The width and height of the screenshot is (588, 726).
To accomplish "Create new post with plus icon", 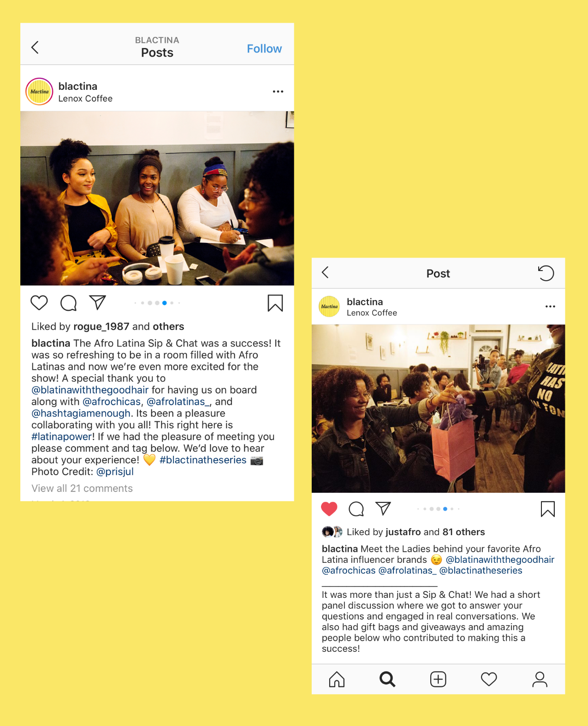I will 438,679.
